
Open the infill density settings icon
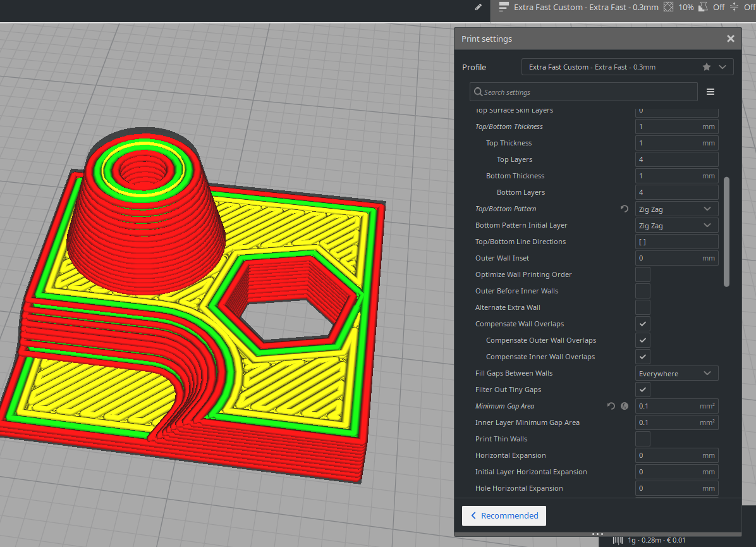click(668, 7)
